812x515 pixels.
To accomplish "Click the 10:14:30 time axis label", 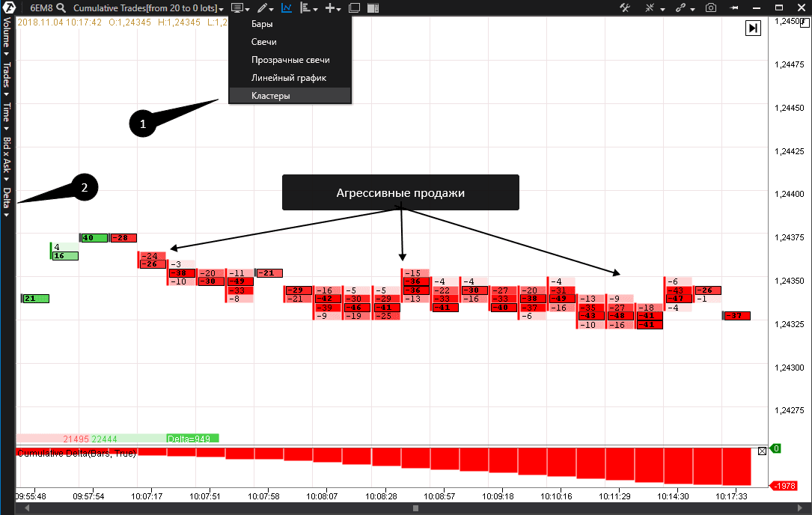I will tap(674, 496).
